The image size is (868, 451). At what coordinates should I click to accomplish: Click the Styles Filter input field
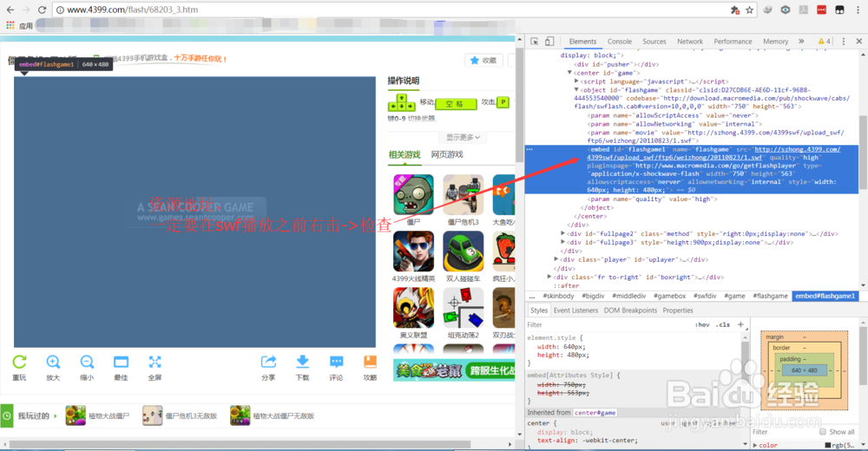click(608, 325)
